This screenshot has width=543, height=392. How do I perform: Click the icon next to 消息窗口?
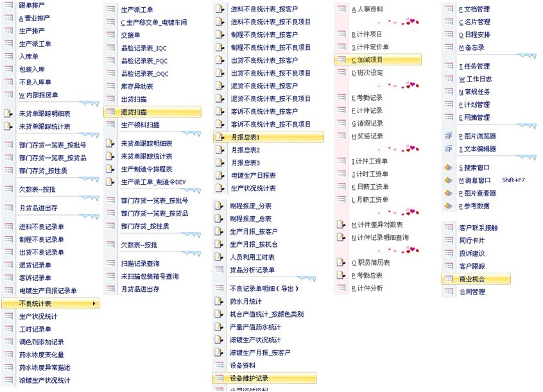point(448,180)
